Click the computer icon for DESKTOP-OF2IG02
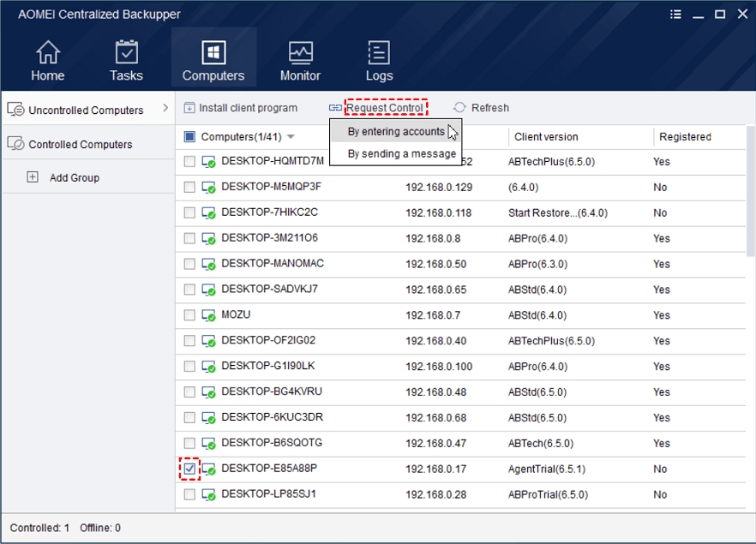This screenshot has width=756, height=544. click(208, 341)
